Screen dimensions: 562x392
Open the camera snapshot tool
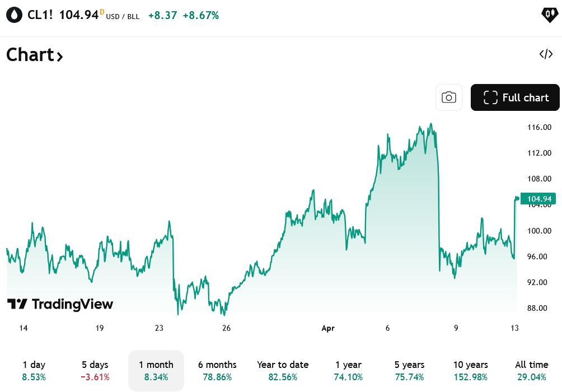[448, 97]
